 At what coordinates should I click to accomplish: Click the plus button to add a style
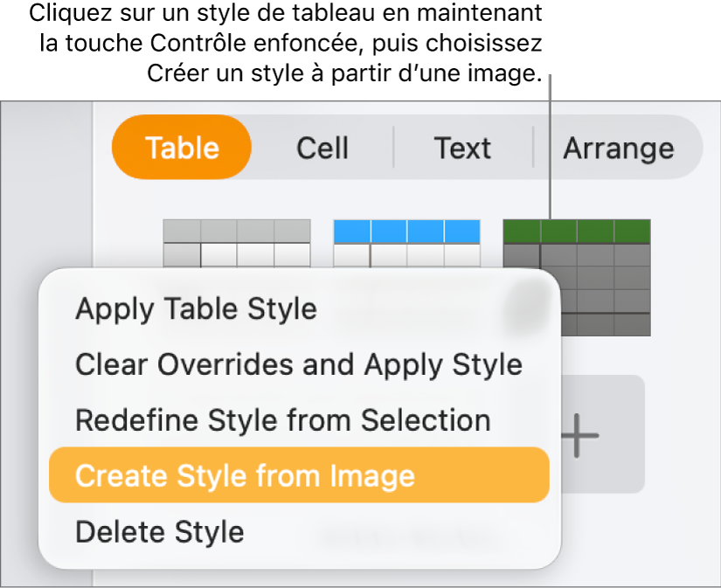579,435
